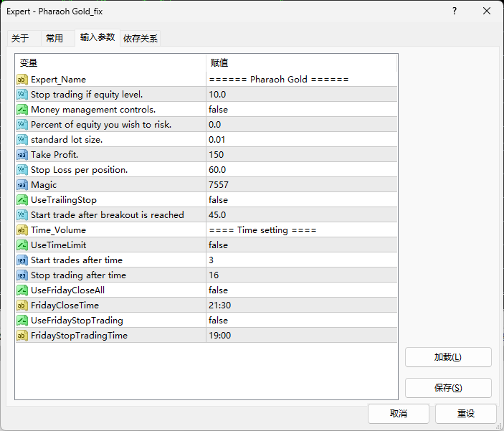Click the 加载(L) button
The image size is (504, 431).
click(x=448, y=357)
